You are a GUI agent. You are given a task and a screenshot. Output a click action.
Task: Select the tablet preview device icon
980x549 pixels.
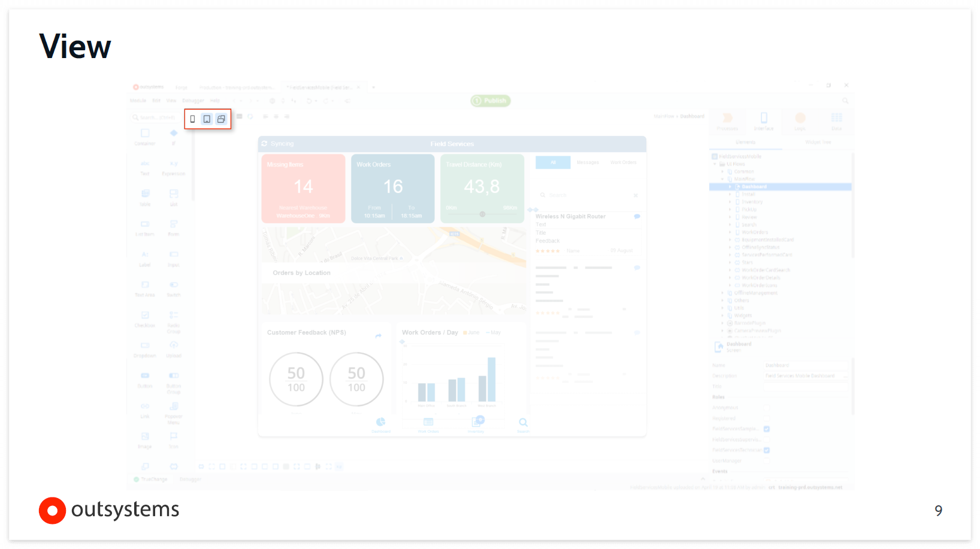[x=207, y=119]
